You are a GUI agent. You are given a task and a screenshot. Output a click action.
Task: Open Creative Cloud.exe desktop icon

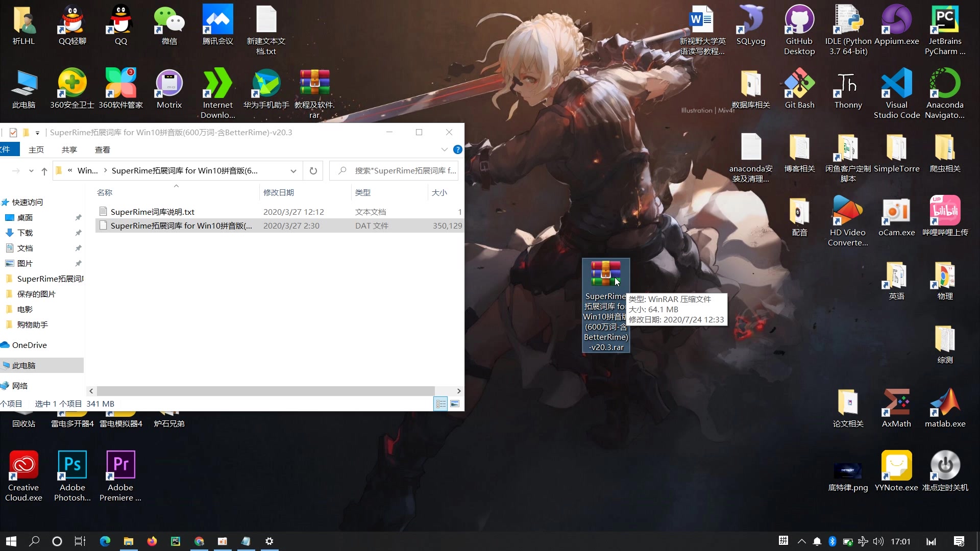pos(23,476)
